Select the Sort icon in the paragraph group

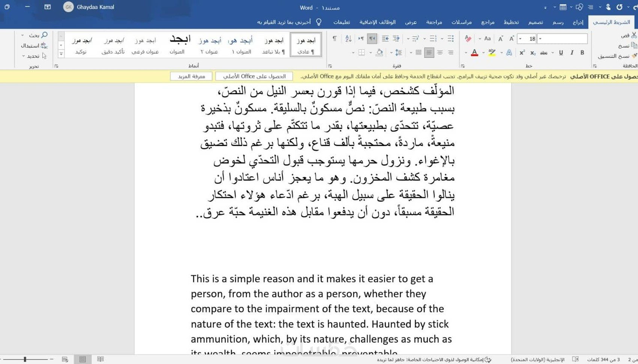pyautogui.click(x=348, y=39)
